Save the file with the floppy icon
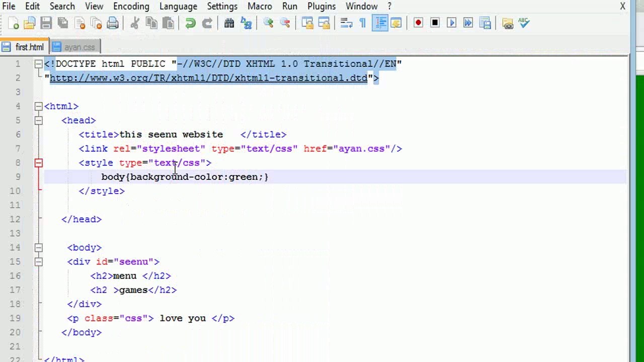Viewport: 644px width, 362px height. [x=46, y=23]
